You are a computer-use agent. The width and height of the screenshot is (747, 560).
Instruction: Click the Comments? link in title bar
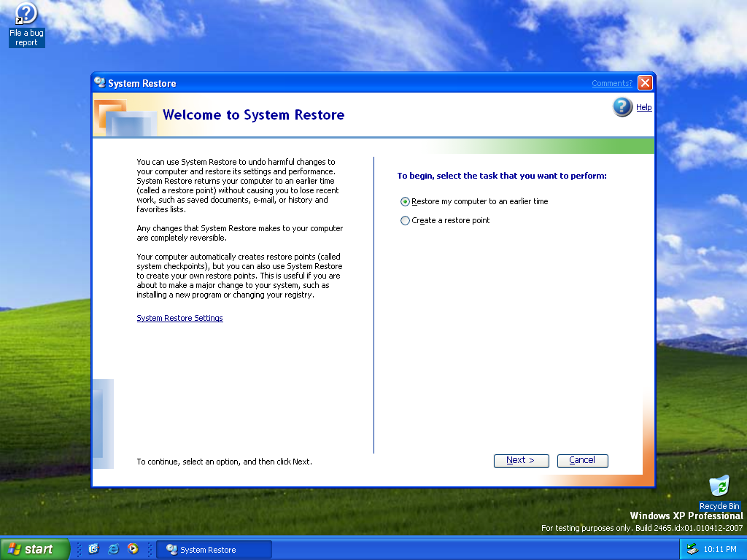[x=612, y=83]
